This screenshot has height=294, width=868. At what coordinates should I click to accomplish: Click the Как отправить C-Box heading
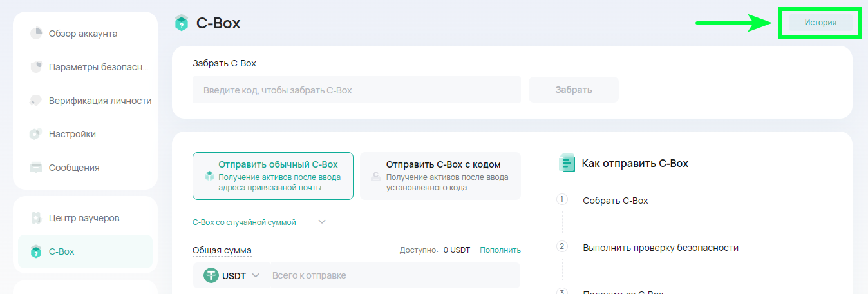coord(635,164)
